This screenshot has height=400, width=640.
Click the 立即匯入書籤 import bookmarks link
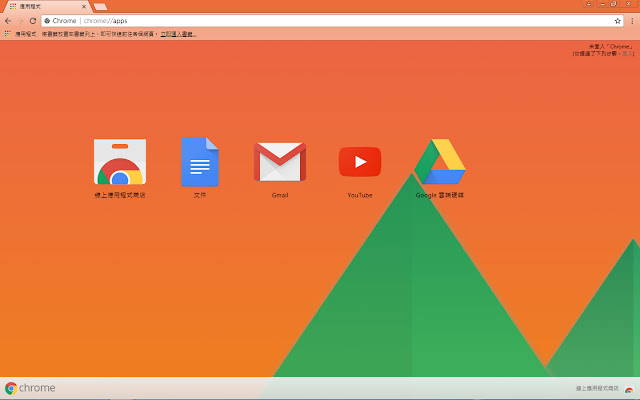178,34
